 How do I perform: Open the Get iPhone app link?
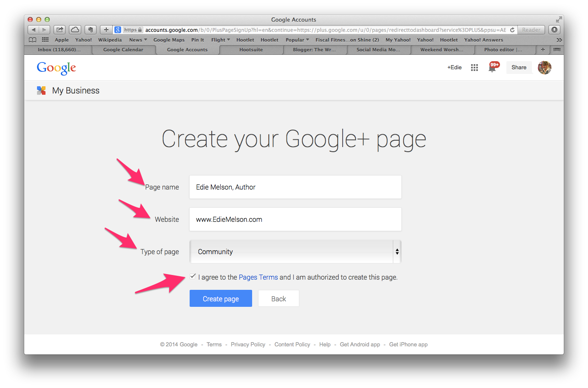408,344
